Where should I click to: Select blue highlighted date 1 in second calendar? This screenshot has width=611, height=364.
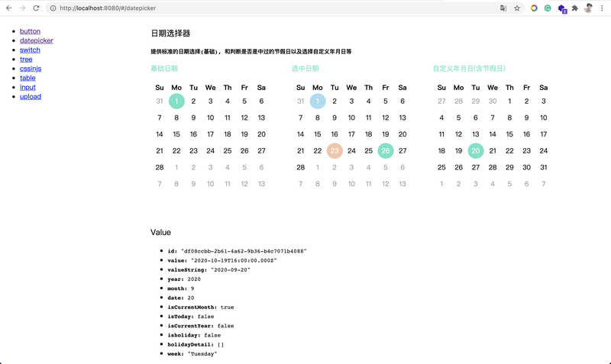(318, 101)
